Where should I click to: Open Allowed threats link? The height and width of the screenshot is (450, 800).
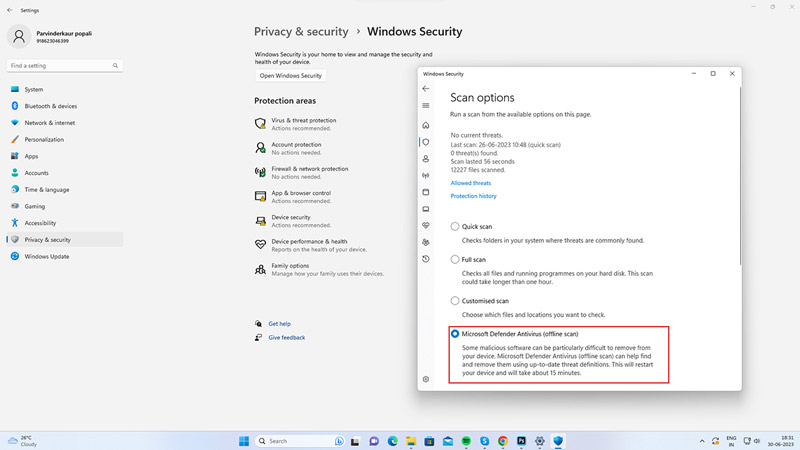click(x=470, y=183)
